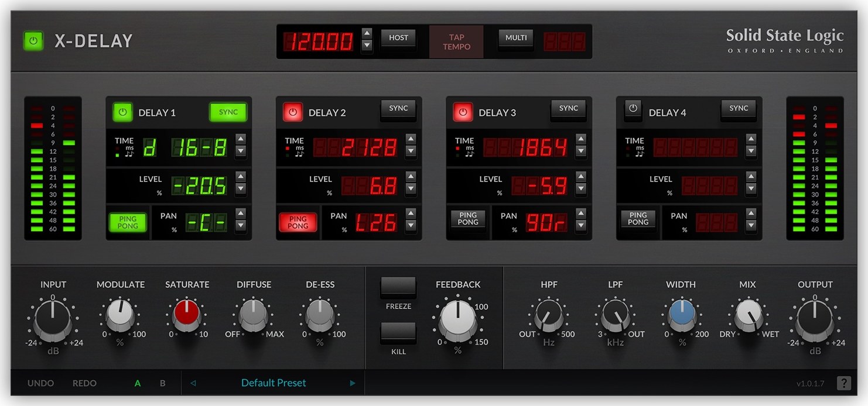The width and height of the screenshot is (868, 406).
Task: Increase Delay 1 time with up arrow
Action: 240,139
